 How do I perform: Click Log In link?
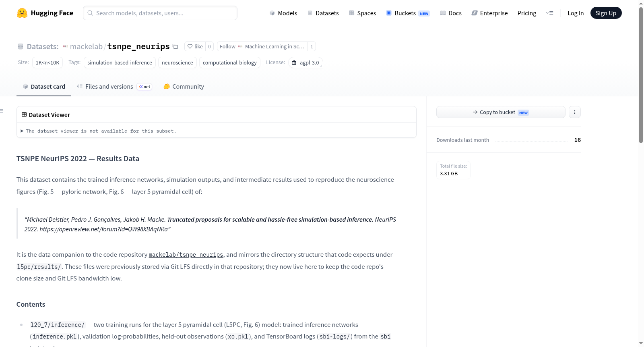[576, 13]
